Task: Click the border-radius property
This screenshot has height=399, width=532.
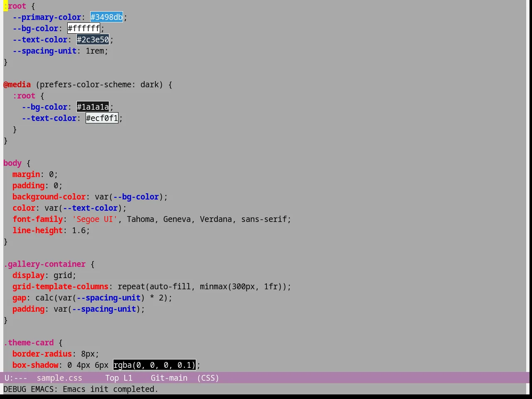Action: coord(42,354)
